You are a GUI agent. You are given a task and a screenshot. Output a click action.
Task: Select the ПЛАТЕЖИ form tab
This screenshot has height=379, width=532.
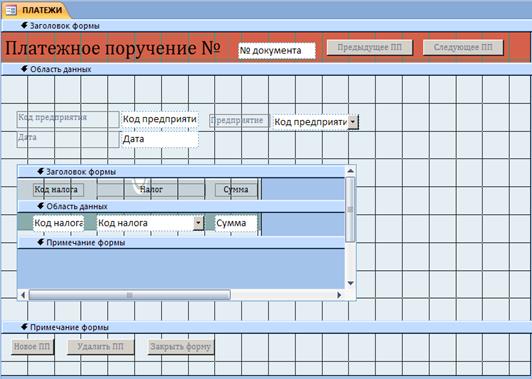click(36, 10)
